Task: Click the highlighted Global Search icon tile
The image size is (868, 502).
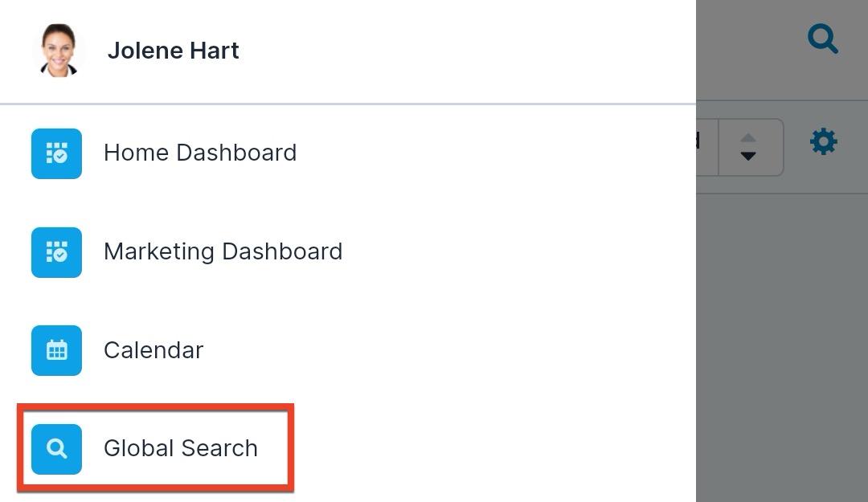Action: tap(56, 449)
